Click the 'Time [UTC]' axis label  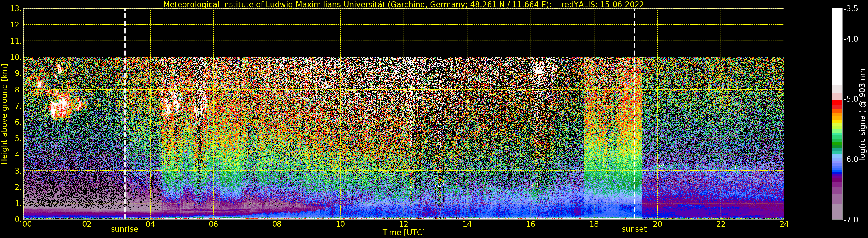click(404, 233)
